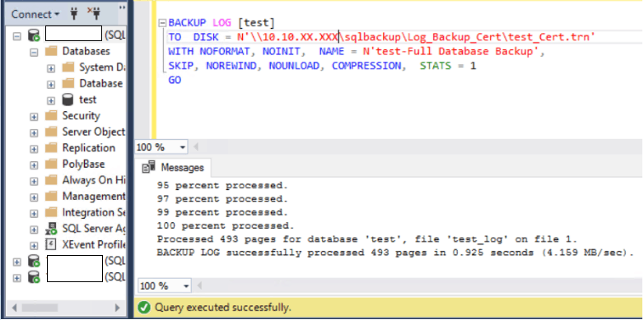The image size is (644, 320).
Task: Expand the third server node
Action: click(x=16, y=278)
